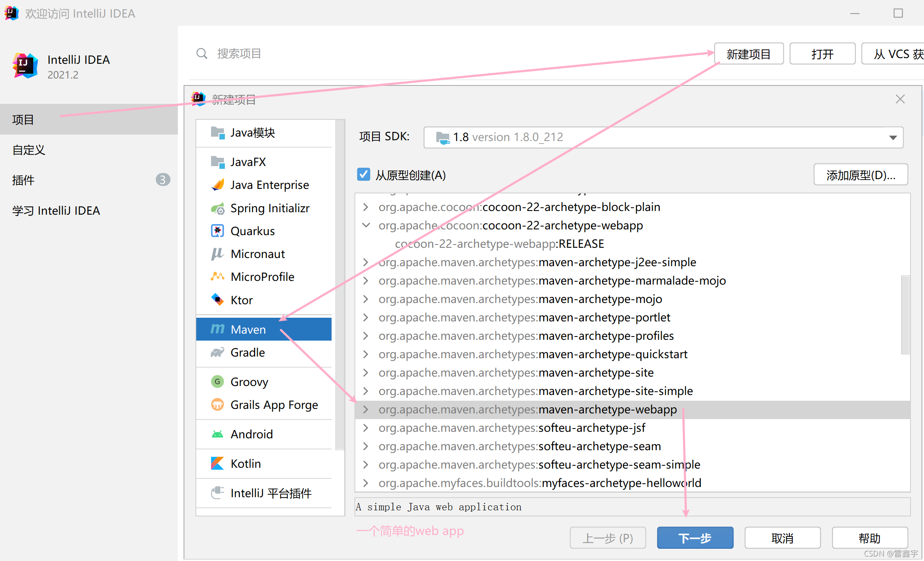Select the Gradle elephant icon

point(218,352)
